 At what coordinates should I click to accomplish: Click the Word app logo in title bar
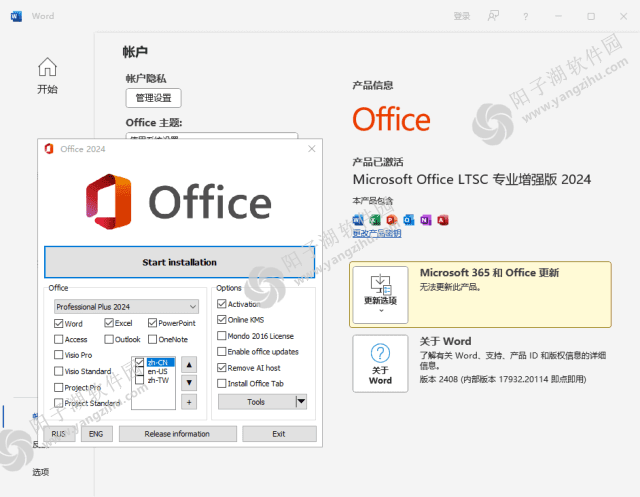[x=16, y=16]
